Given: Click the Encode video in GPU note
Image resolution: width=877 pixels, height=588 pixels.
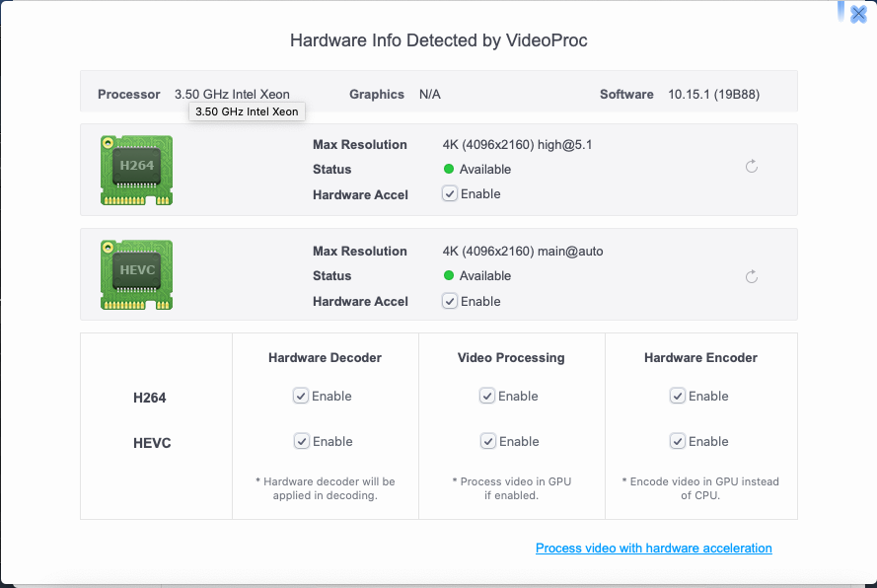Looking at the screenshot, I should 700,488.
